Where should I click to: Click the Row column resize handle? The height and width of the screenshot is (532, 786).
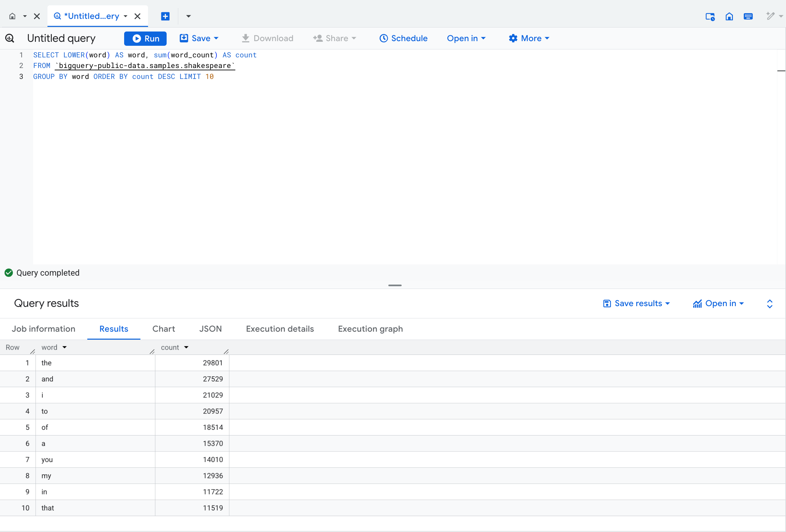tap(33, 352)
